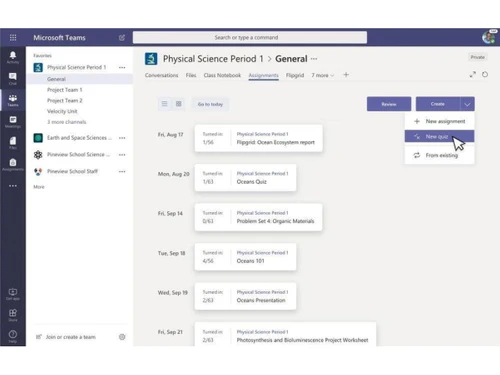This screenshot has width=500, height=375.
Task: Click the Create button
Action: [x=438, y=104]
